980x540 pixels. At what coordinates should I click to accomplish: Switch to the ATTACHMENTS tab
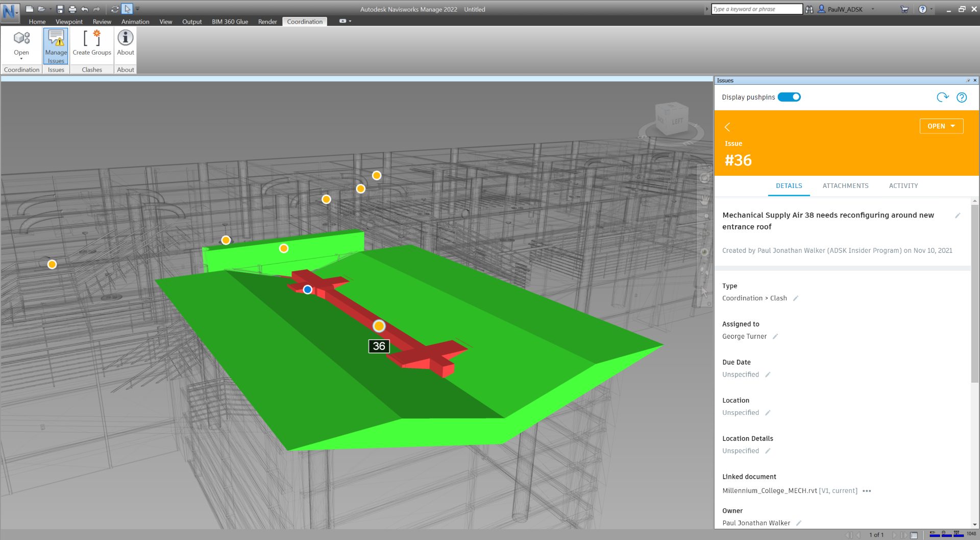(845, 185)
